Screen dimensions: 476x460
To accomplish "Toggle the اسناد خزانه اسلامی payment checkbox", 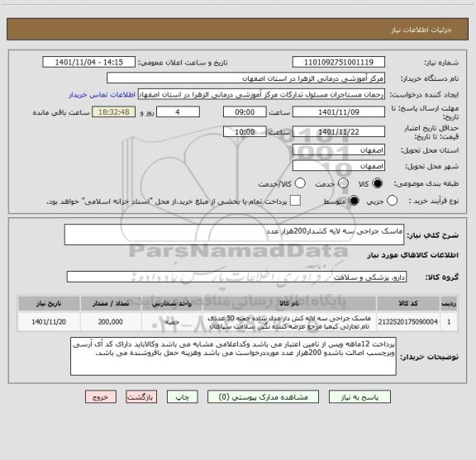I will tap(295, 201).
